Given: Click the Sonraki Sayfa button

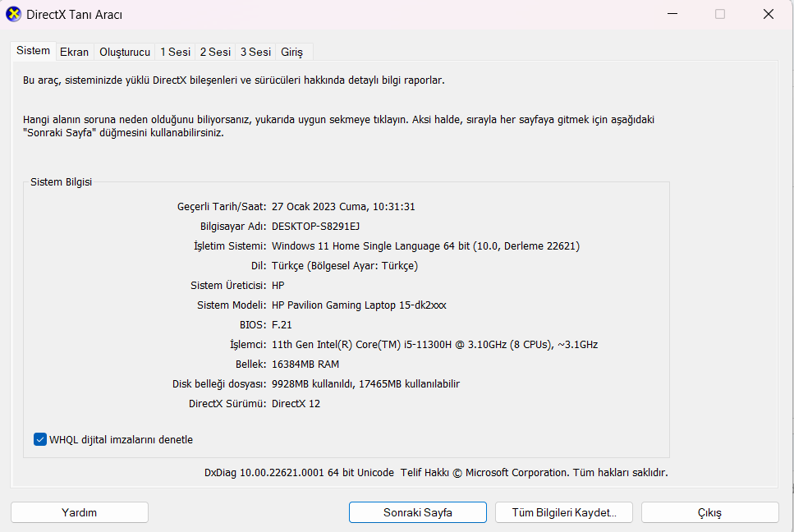Looking at the screenshot, I should click(x=418, y=512).
